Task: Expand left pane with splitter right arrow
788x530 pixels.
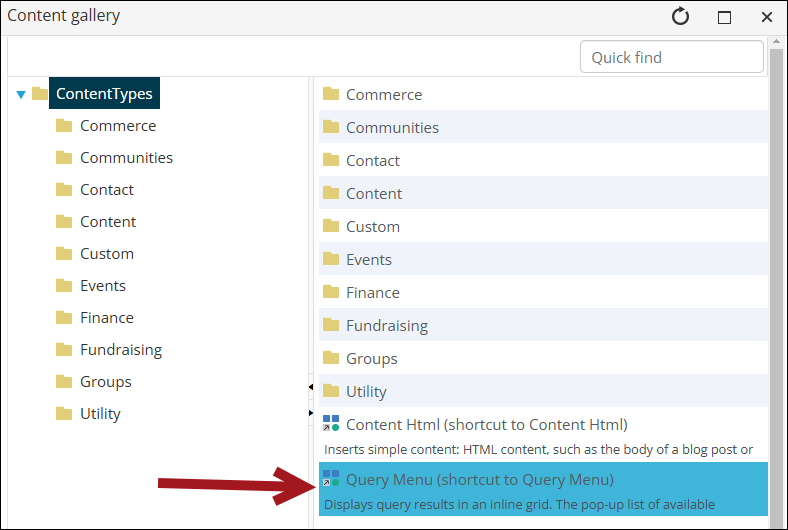Action: tap(311, 413)
